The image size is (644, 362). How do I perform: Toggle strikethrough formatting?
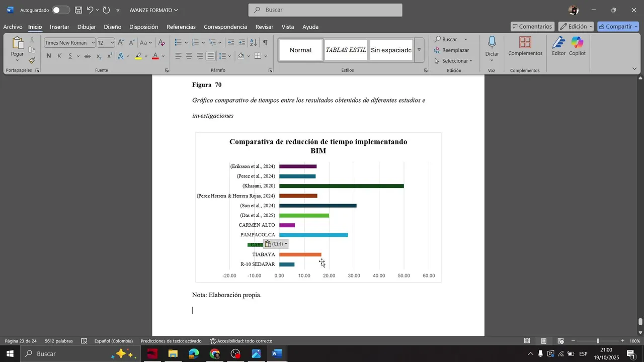point(88,56)
